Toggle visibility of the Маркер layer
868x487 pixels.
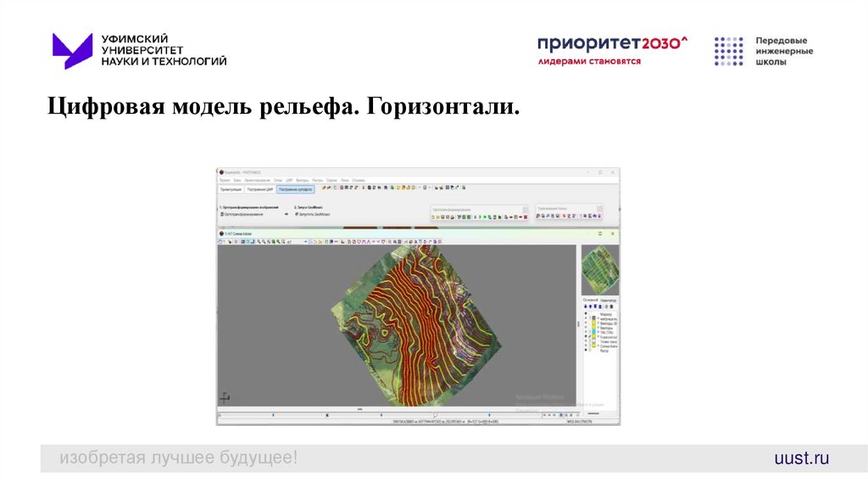pos(586,314)
